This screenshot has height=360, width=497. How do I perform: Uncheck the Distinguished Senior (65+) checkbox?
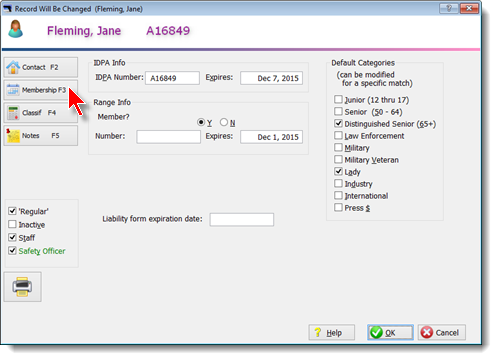[x=338, y=124]
